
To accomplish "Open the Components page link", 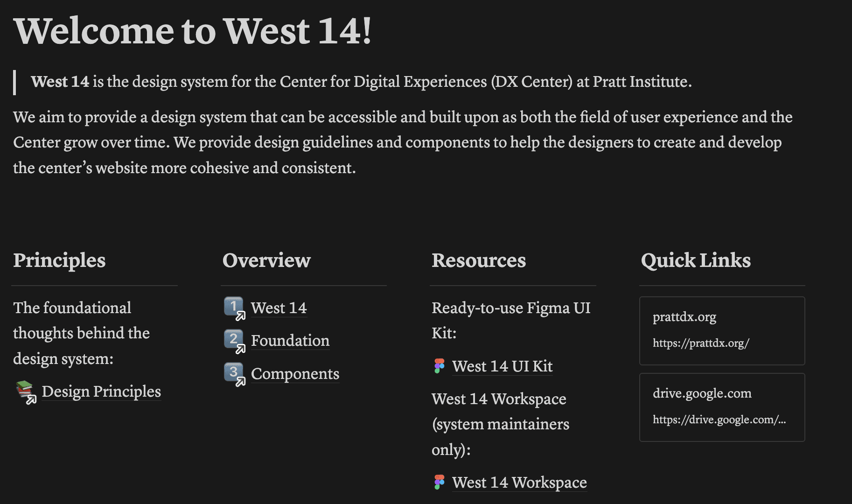I will [x=295, y=374].
